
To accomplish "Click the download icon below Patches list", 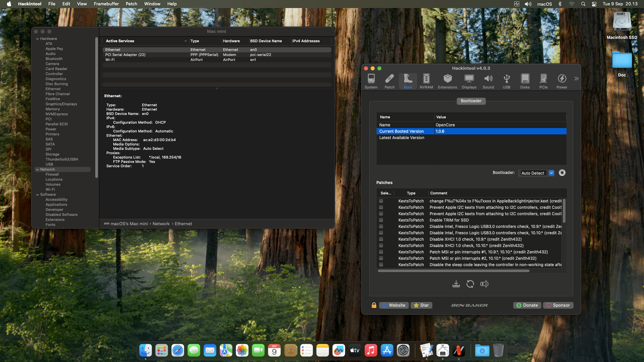I will click(456, 284).
